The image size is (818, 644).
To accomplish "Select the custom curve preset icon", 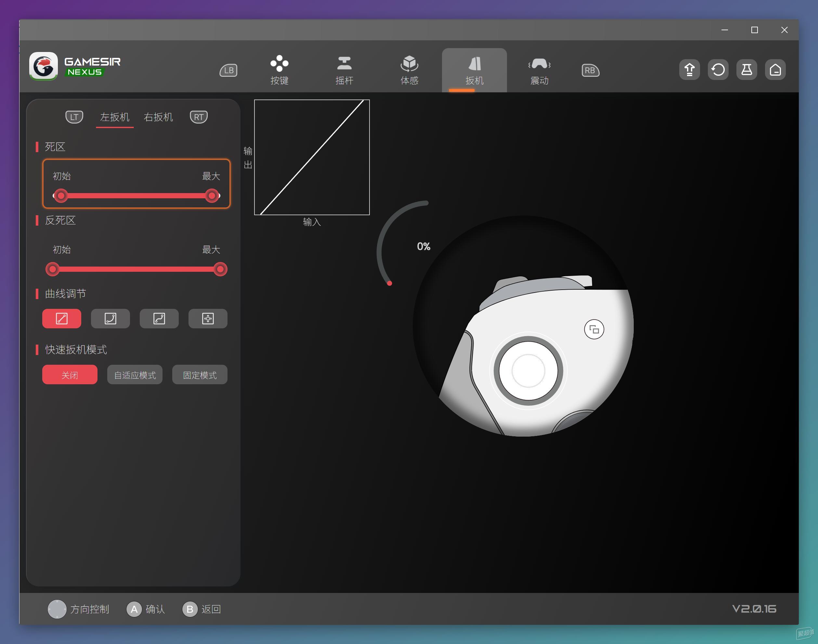I will 208,319.
